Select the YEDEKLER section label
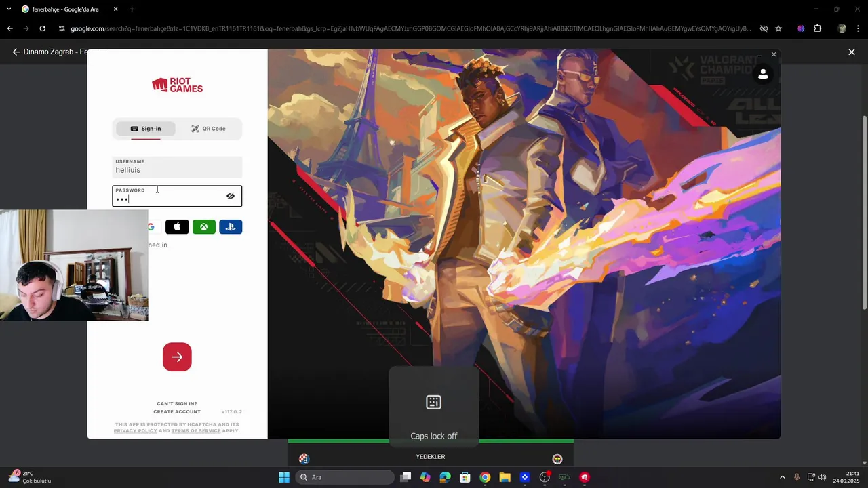The image size is (868, 488). 431,457
